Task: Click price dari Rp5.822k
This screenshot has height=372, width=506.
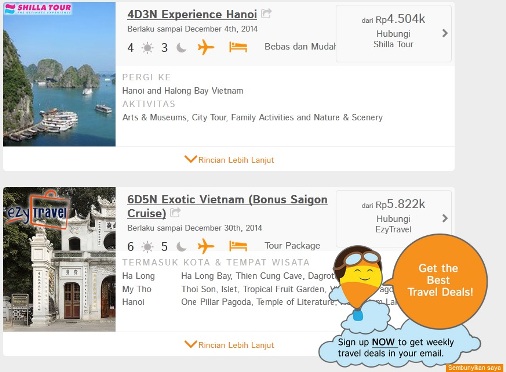Action: coord(393,204)
